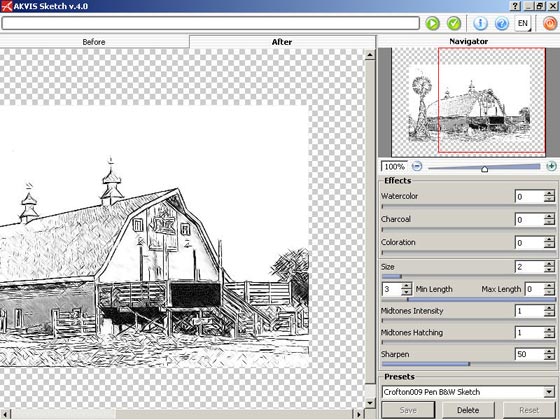Click the Coloration value field
Screen dimensions: 560x420
click(529, 243)
